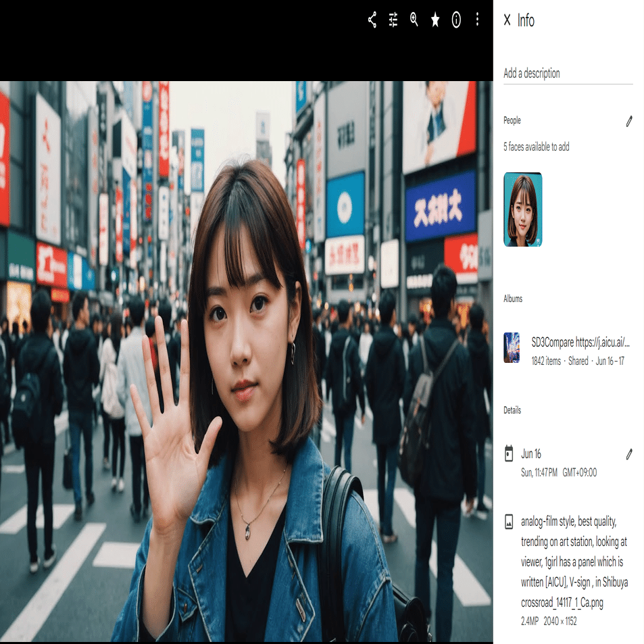Toggle the Info circle icon

tap(456, 20)
